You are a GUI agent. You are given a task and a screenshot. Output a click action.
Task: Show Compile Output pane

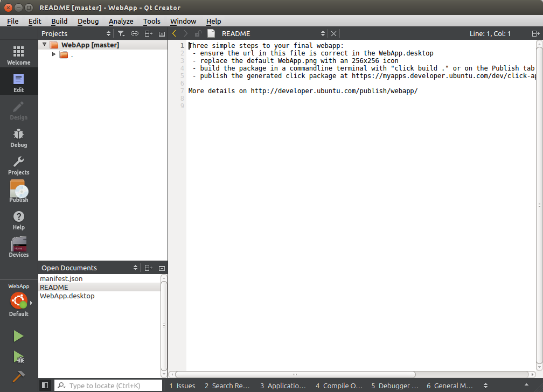point(339,386)
